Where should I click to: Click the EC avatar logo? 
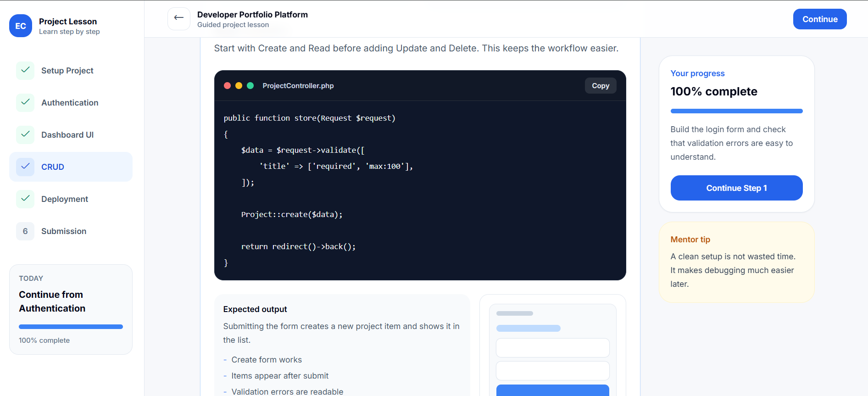[x=21, y=26]
